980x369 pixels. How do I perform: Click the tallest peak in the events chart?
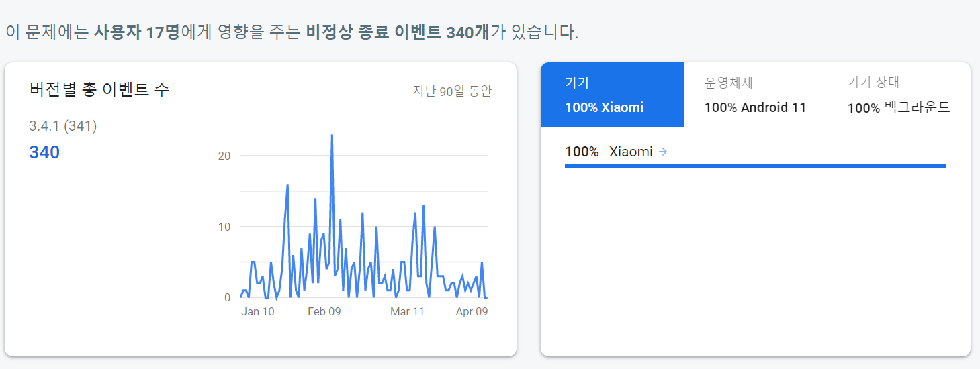tap(332, 136)
